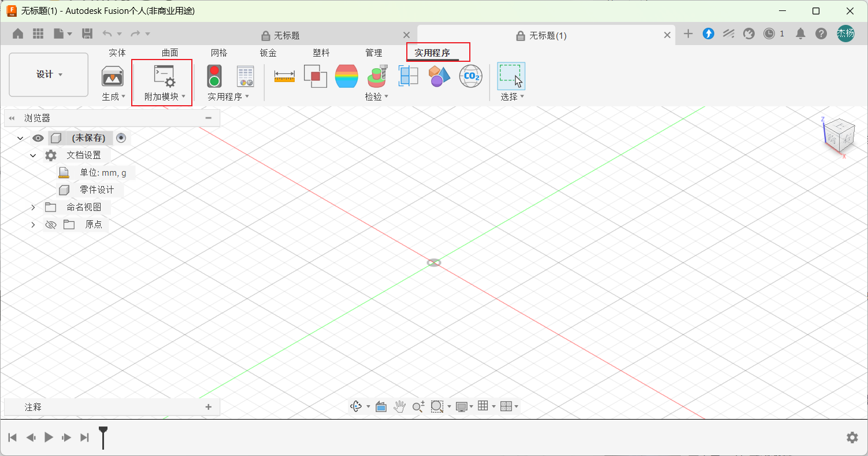
Task: Select the 零件设计 item
Action: tap(97, 190)
